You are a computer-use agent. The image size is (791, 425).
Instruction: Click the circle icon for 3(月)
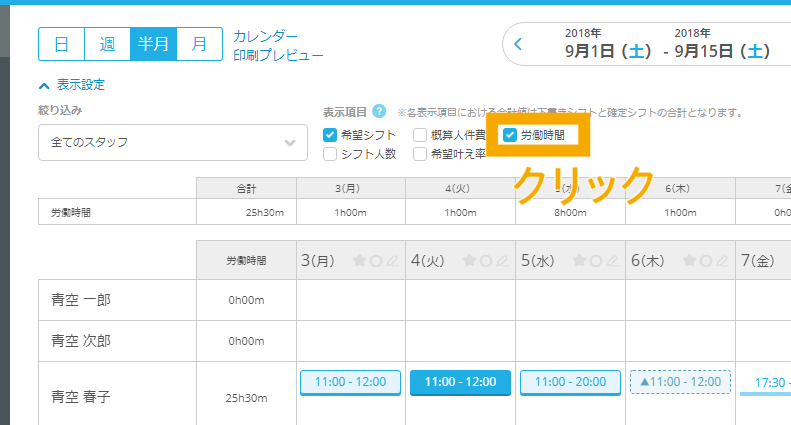click(376, 261)
